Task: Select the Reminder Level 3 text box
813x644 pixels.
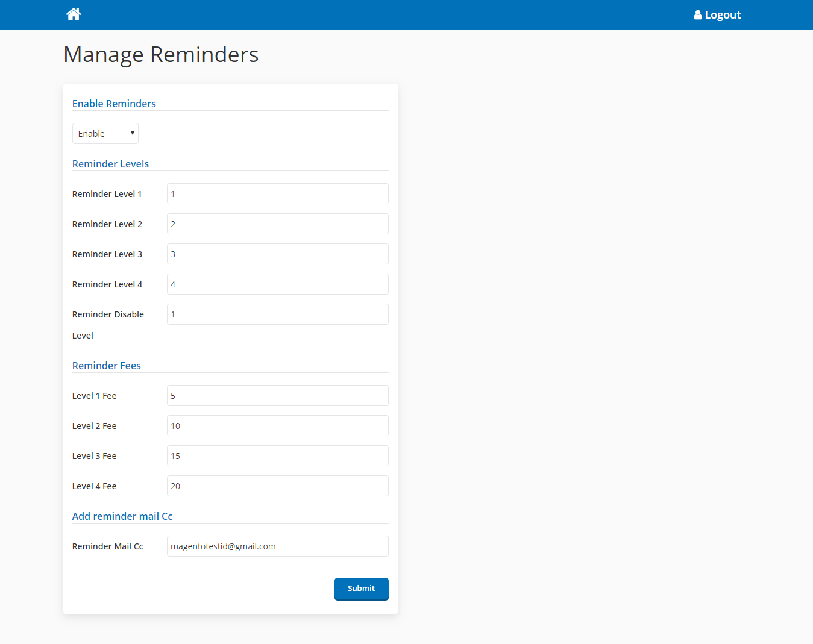Action: tap(277, 254)
